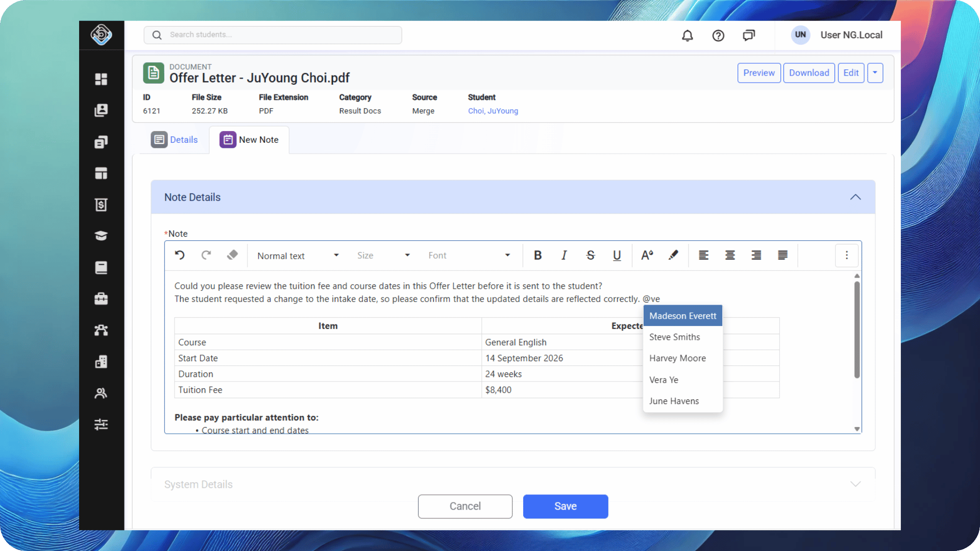
Task: Toggle strikethrough formatting
Action: coord(591,255)
